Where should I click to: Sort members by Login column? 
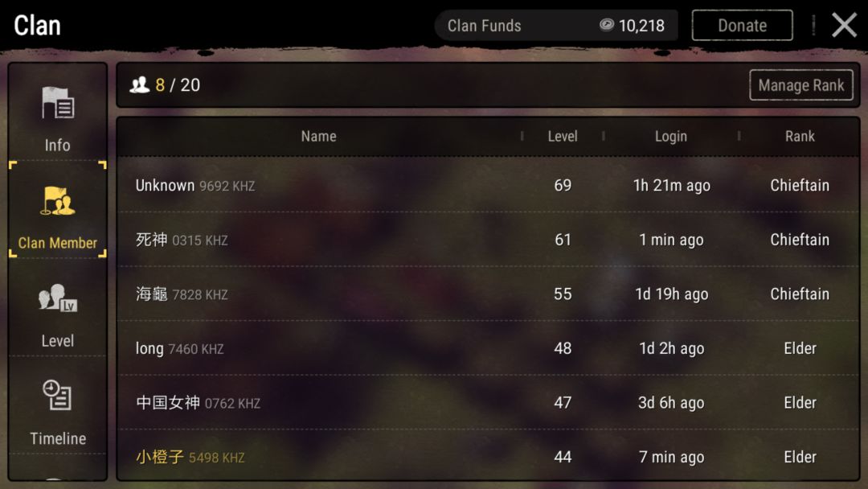(671, 136)
